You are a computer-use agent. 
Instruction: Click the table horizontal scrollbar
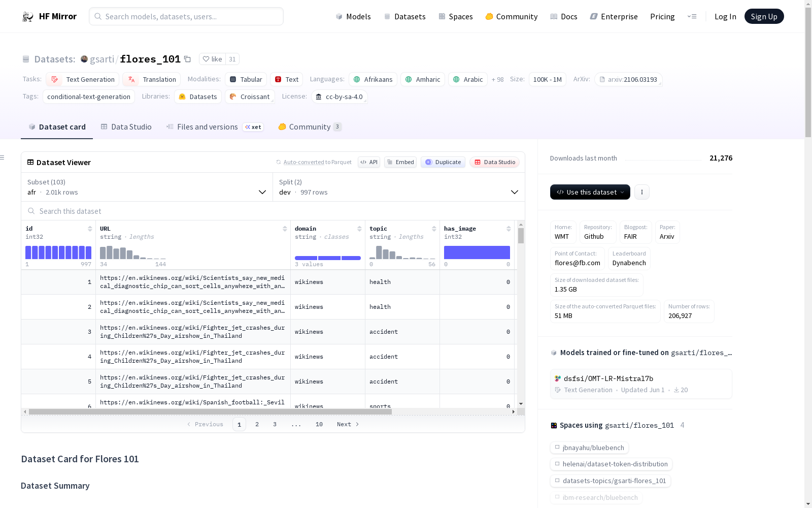point(210,411)
